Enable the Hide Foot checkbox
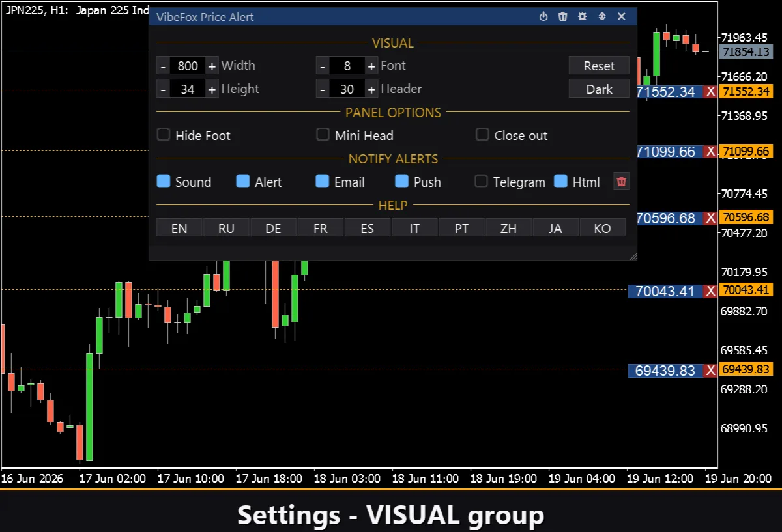This screenshot has height=532, width=782. pos(164,135)
